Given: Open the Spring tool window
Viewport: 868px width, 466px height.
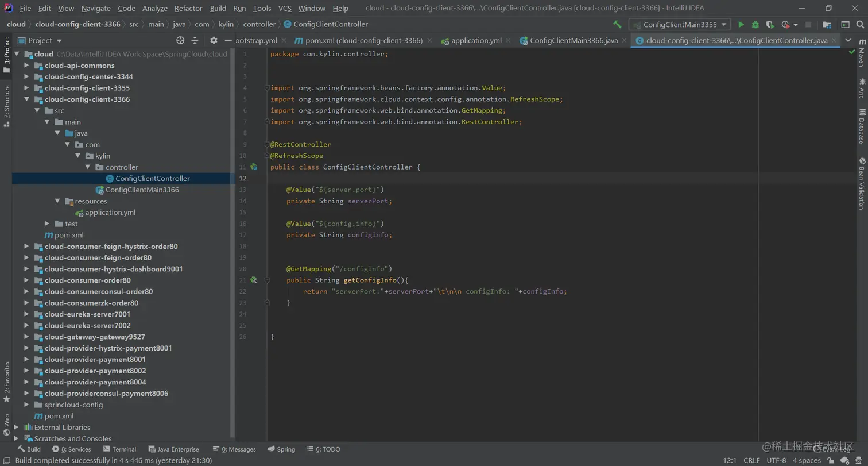Looking at the screenshot, I should pyautogui.click(x=281, y=449).
